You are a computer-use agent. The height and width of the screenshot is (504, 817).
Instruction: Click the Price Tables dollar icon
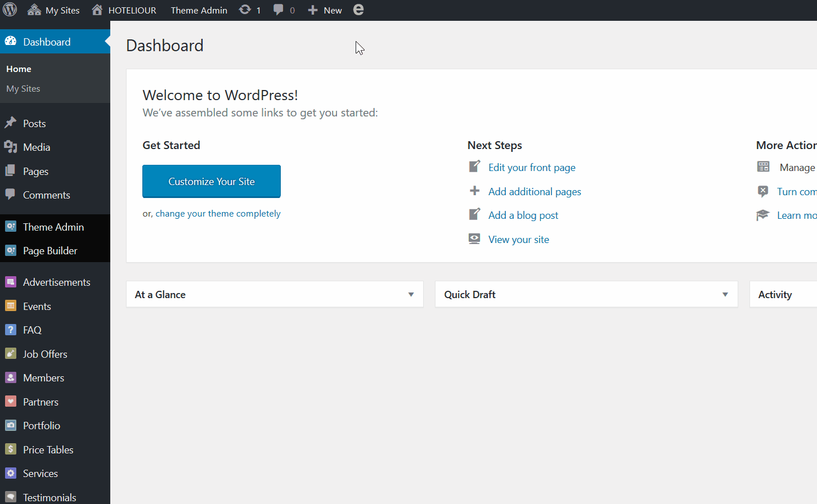click(x=11, y=449)
